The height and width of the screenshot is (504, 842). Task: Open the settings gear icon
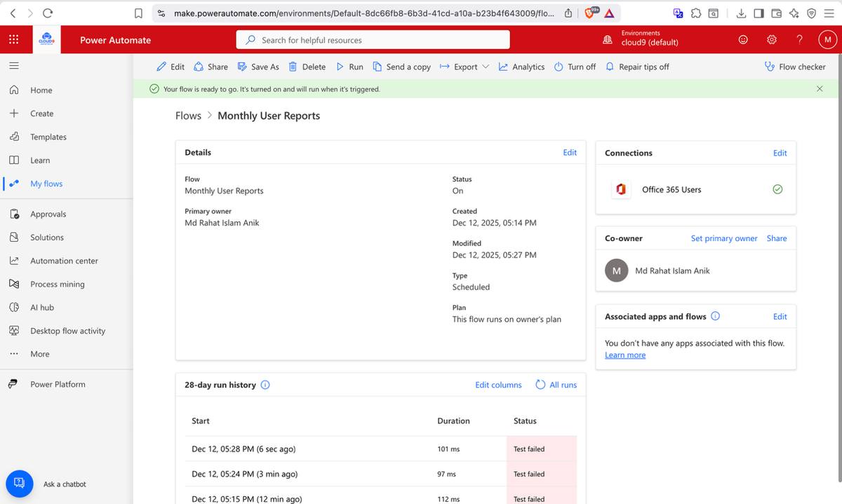coord(772,40)
